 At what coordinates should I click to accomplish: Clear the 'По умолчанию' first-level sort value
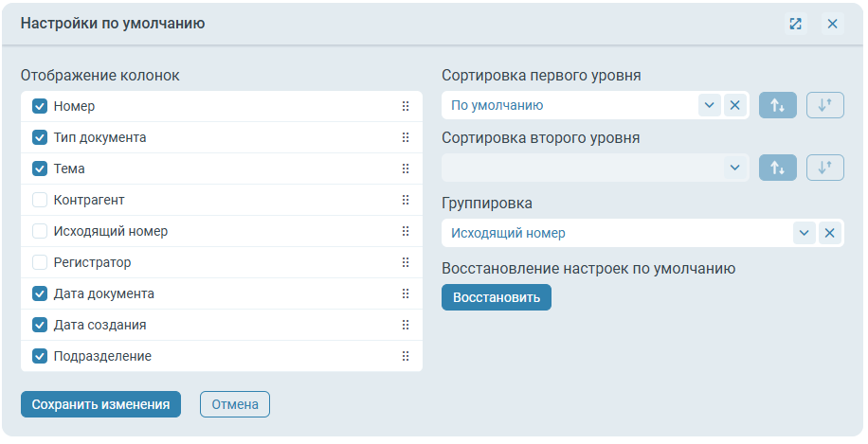[x=734, y=105]
